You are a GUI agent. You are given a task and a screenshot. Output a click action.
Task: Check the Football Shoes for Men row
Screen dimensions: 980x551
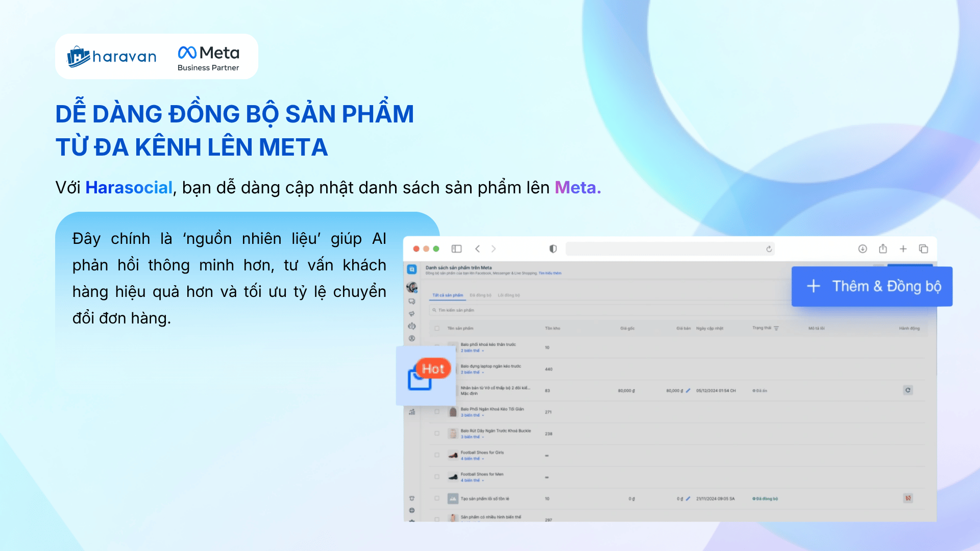coord(437,477)
